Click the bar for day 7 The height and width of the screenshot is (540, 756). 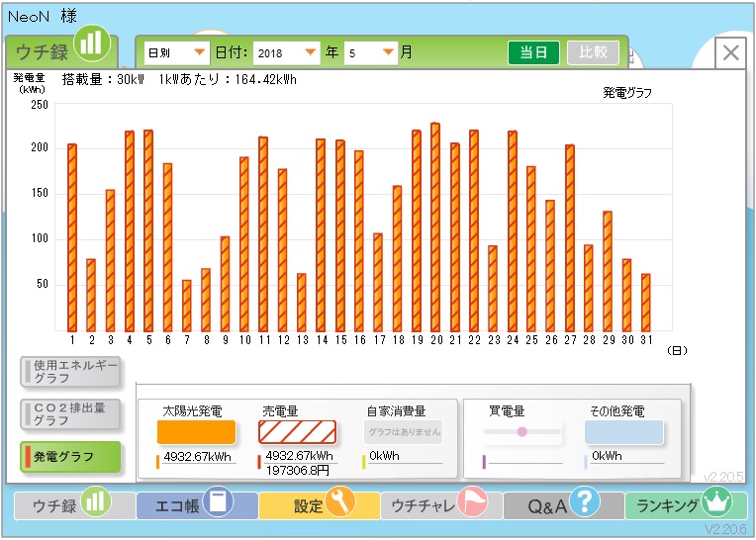[x=187, y=306]
